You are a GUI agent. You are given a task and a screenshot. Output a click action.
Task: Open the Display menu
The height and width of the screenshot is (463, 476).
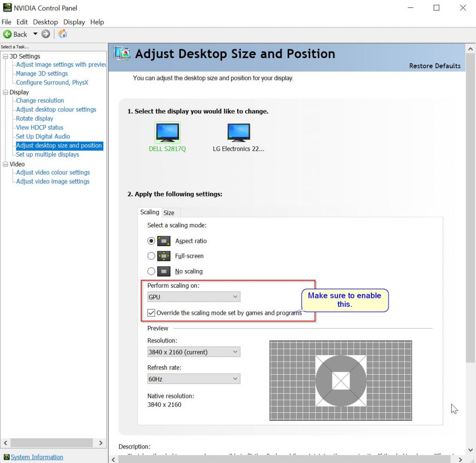[74, 22]
